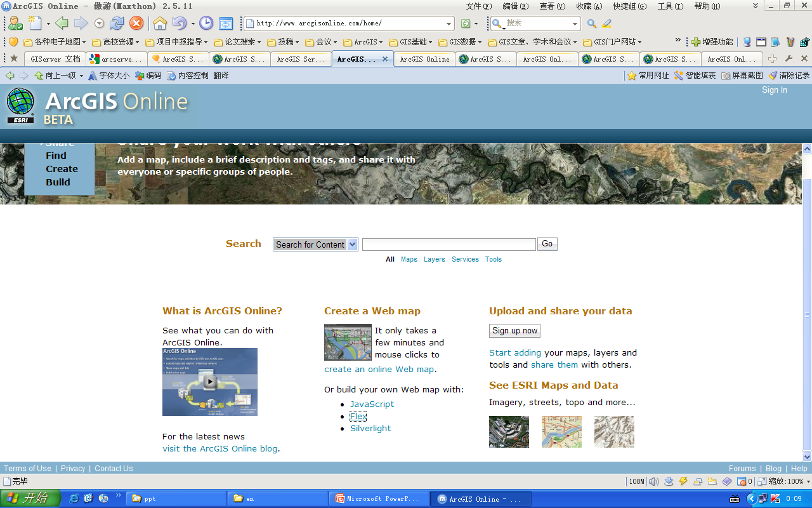
Task: Open the 文件(F) menu
Action: (479, 6)
